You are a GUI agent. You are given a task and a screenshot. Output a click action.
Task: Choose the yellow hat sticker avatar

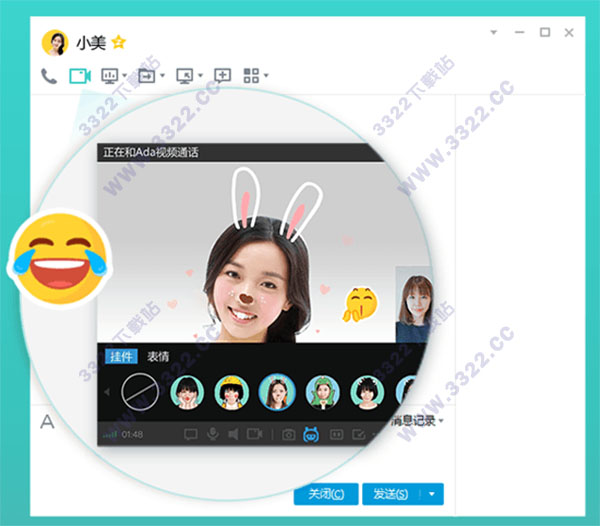point(232,392)
